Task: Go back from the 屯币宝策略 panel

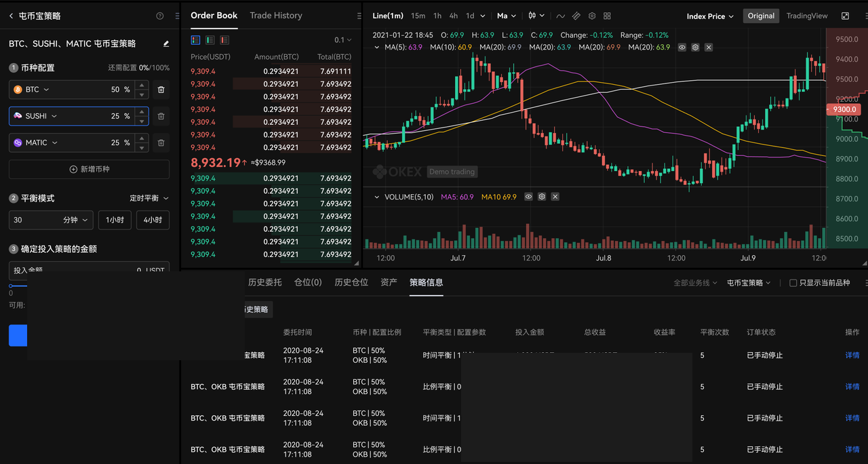Action: point(11,16)
